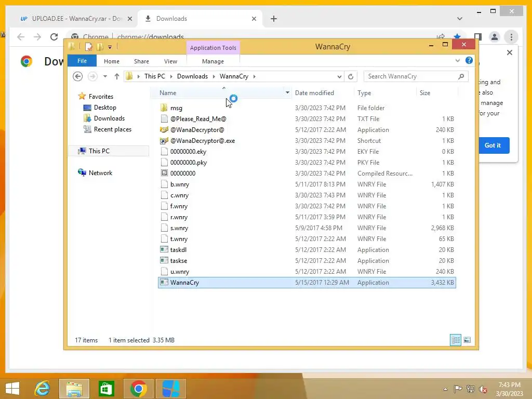
Task: Click the taskdl application icon
Action: [164, 250]
